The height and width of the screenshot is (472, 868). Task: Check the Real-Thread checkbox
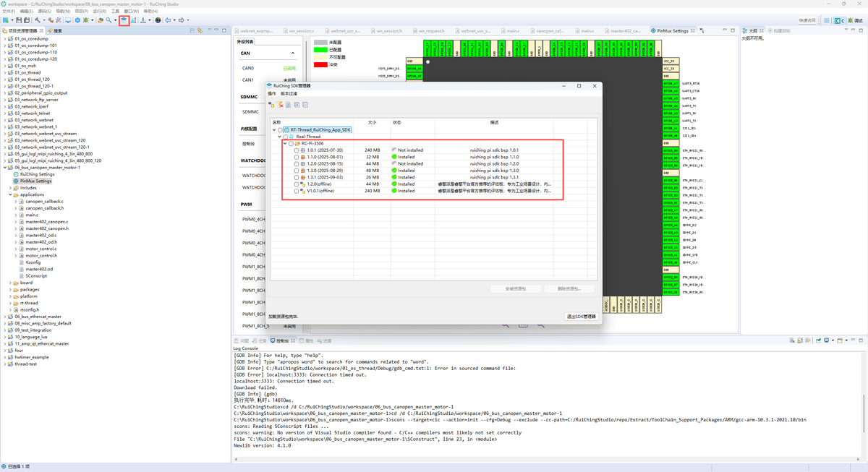(286, 137)
